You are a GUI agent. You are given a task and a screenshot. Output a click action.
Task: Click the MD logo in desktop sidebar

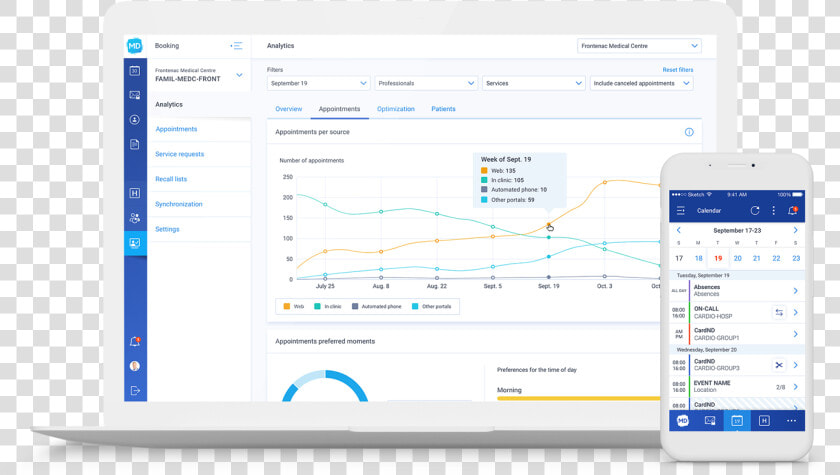point(134,46)
